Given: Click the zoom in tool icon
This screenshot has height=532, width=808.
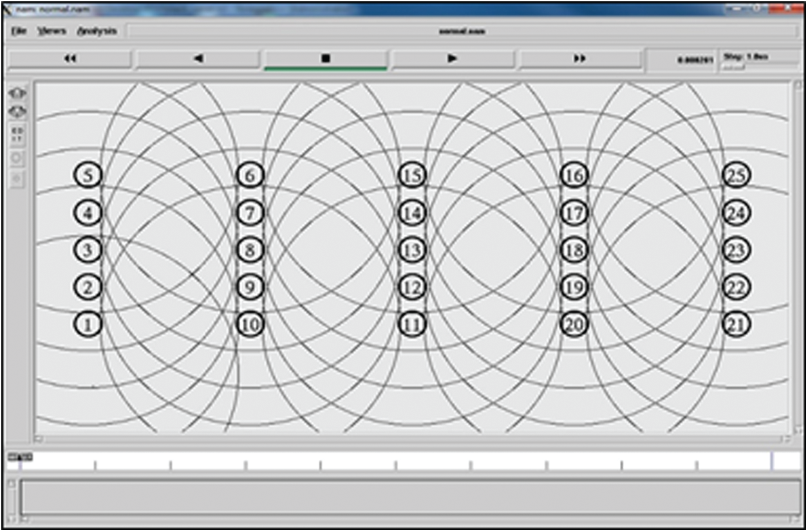Looking at the screenshot, I should 17,94.
